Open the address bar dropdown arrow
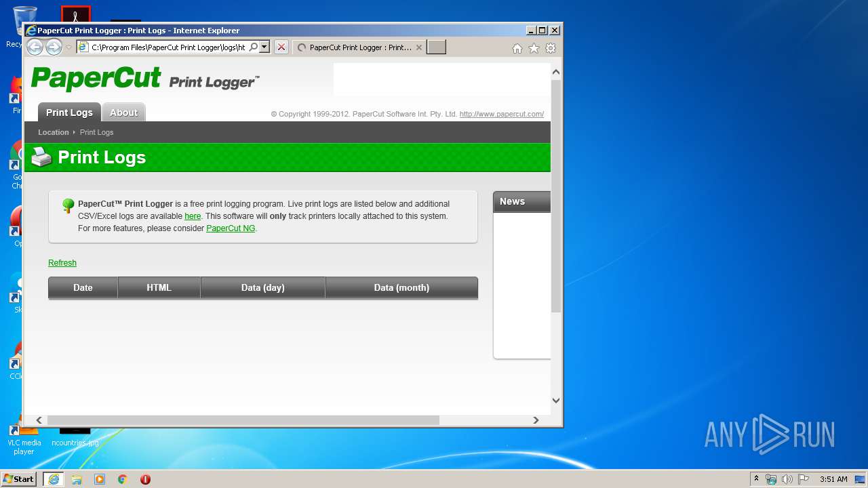Viewport: 868px width, 488px height. click(264, 47)
